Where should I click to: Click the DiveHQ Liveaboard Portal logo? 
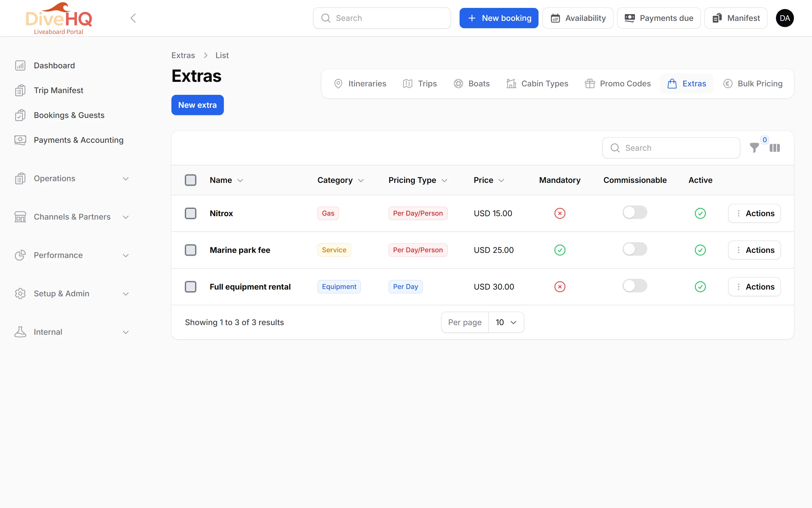(59, 18)
